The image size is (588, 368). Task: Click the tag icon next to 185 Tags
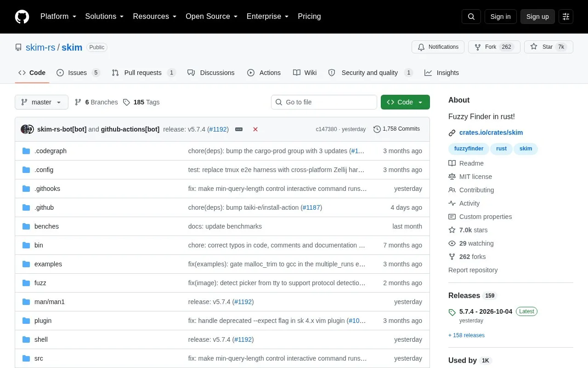pos(126,102)
